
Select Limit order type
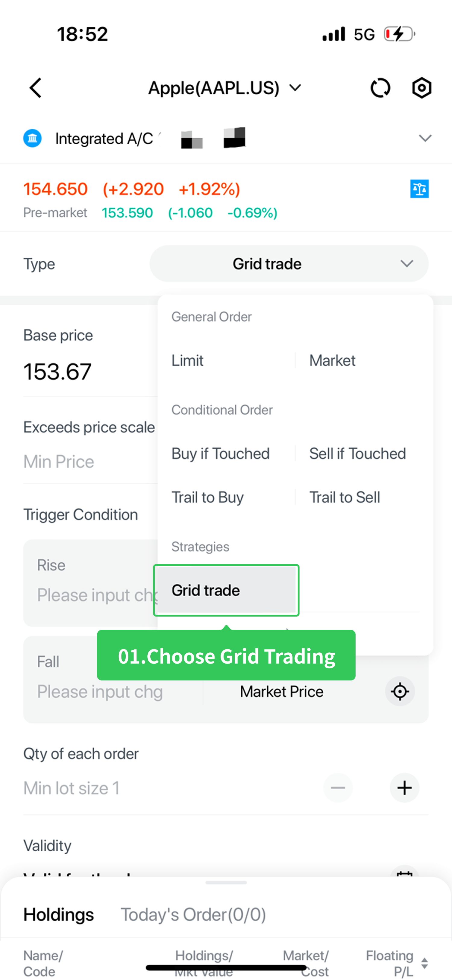[187, 360]
